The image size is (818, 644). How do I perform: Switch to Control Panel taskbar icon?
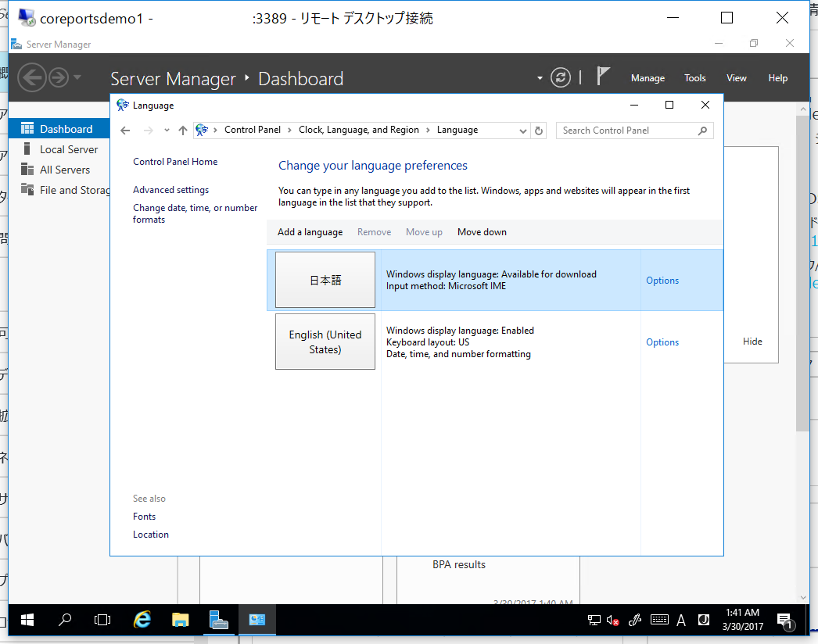[257, 620]
